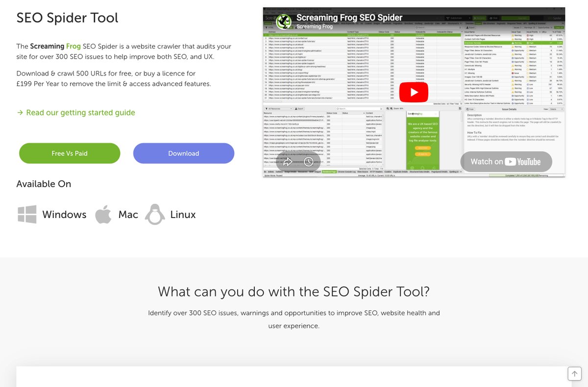Click the Linux penguin icon
Image resolution: width=588 pixels, height=387 pixels.
tap(155, 215)
